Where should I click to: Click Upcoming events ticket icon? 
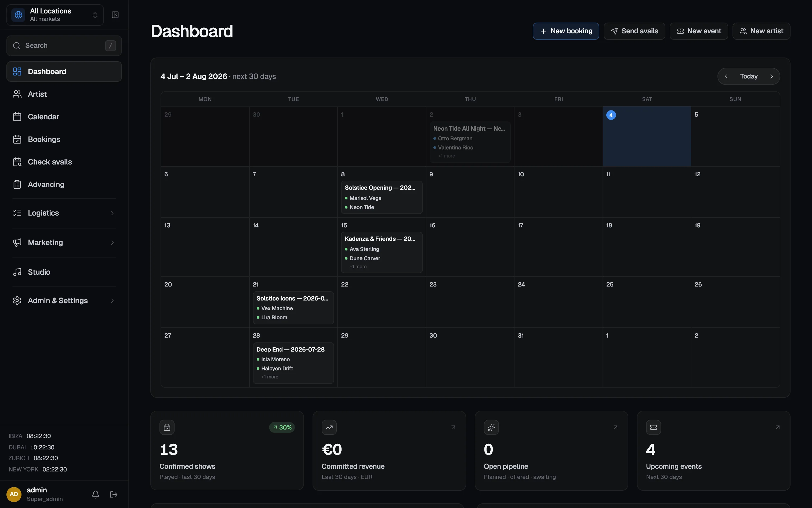click(653, 427)
